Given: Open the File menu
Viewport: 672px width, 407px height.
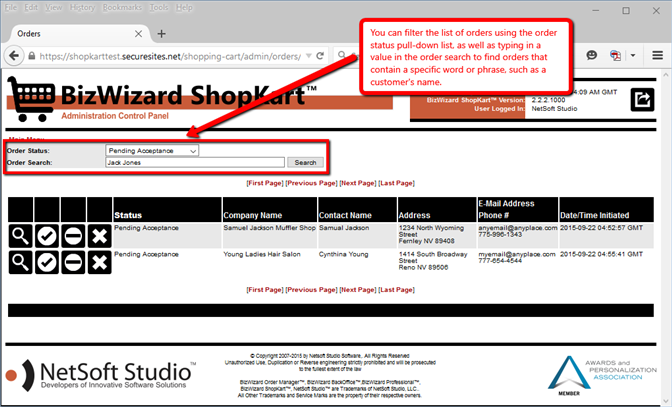Looking at the screenshot, I should coord(11,7).
